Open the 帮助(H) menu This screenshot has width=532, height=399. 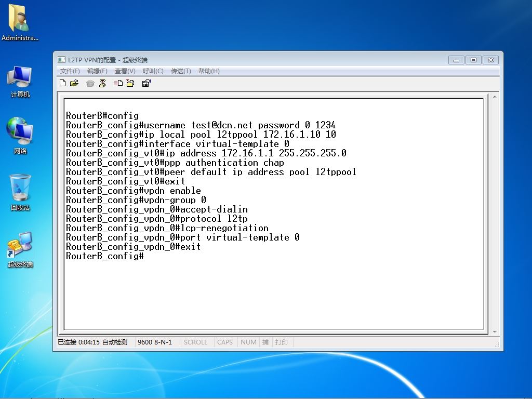point(209,71)
